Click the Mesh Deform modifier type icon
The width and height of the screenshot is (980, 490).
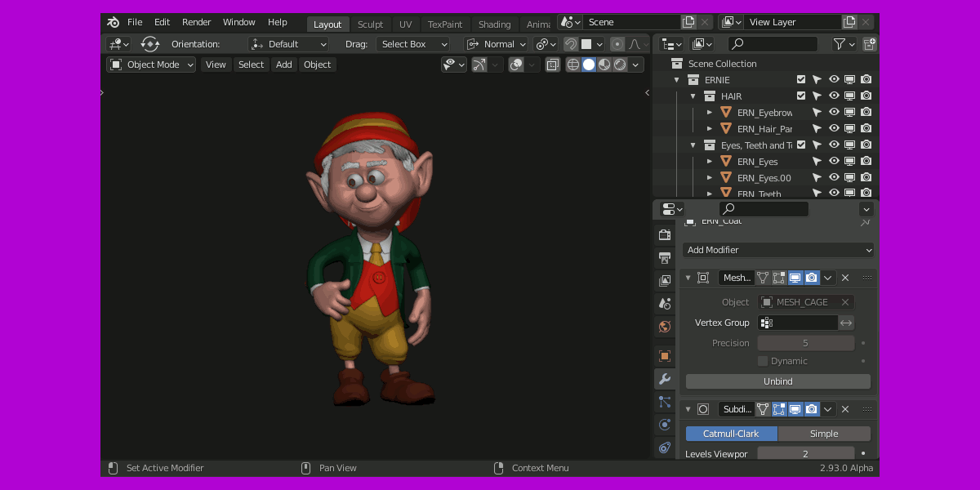pos(703,278)
